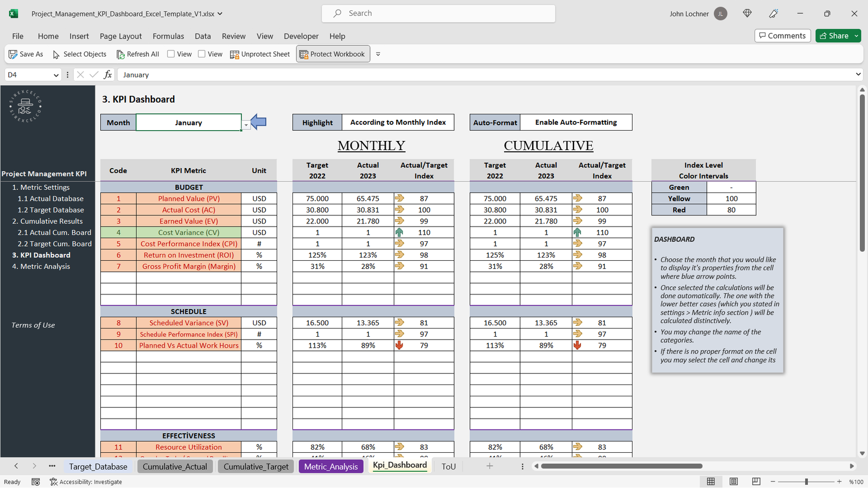
Task: Expand the Quick Access Toolbar customize arrow
Action: [x=378, y=54]
